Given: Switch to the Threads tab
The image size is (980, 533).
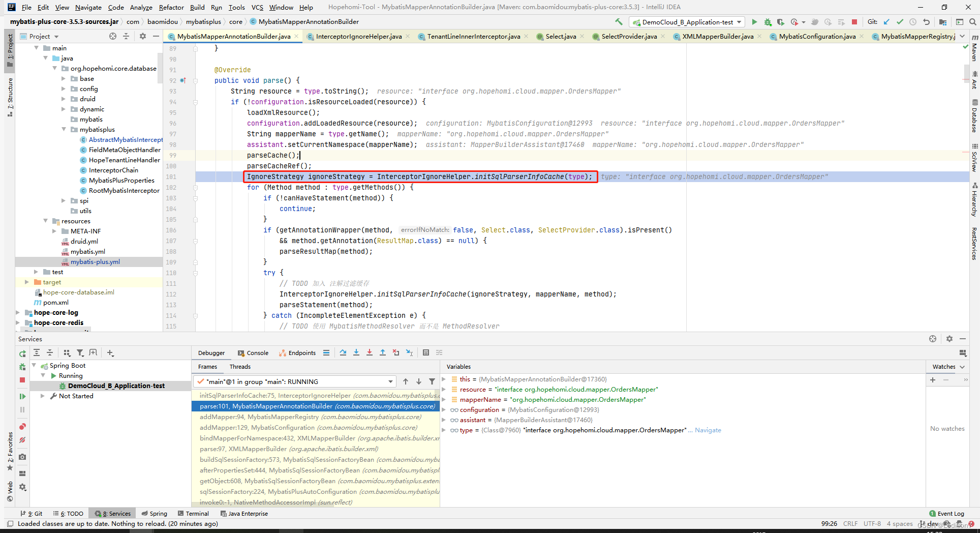Looking at the screenshot, I should (240, 367).
